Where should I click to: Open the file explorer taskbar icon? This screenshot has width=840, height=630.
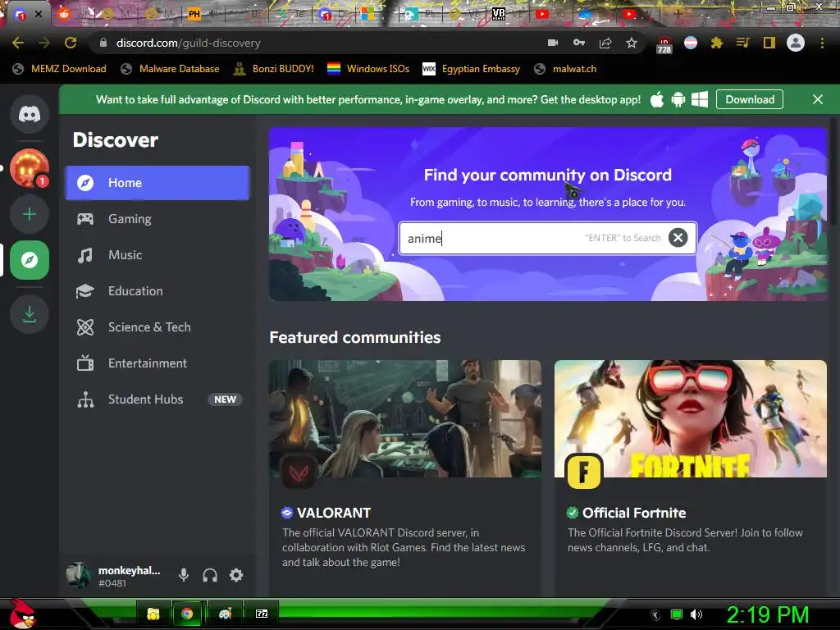[x=153, y=614]
